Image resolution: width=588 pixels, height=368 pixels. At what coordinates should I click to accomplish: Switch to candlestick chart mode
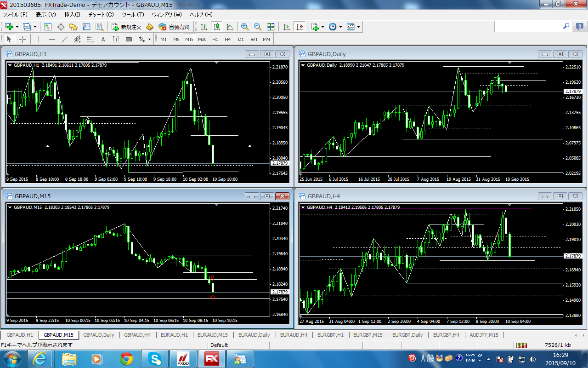point(217,27)
